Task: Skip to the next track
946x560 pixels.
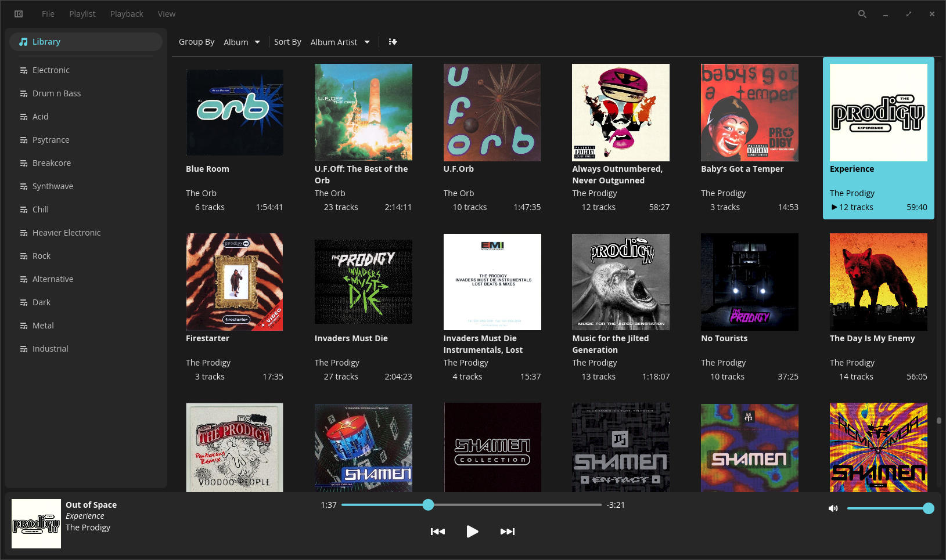Action: coord(507,532)
